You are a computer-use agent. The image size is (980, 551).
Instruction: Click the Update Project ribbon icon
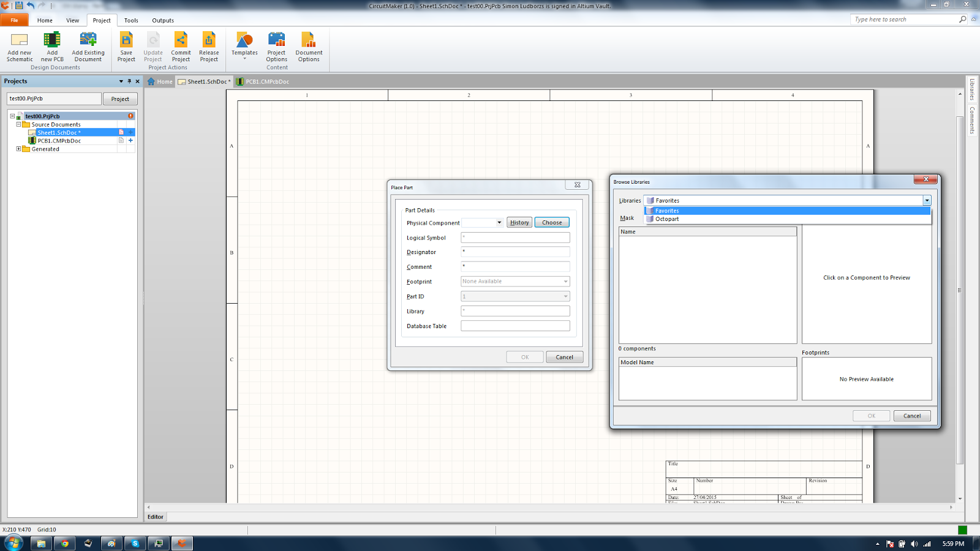pos(153,47)
